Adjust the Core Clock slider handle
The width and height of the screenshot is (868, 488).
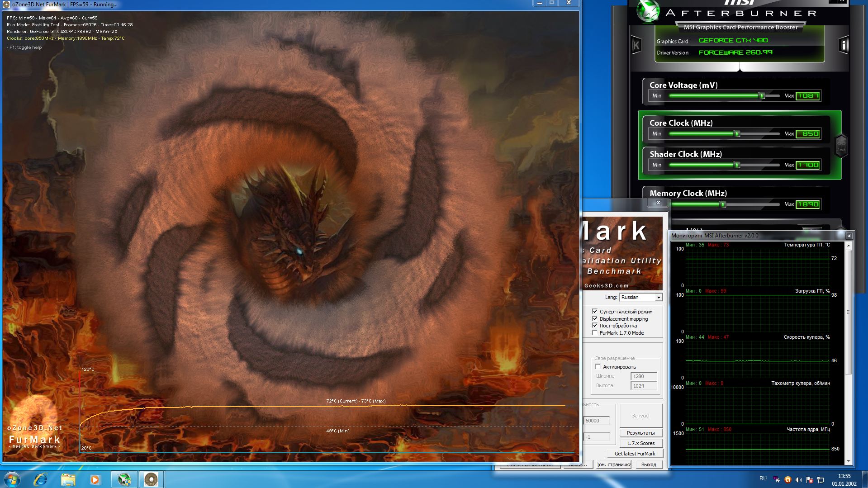click(737, 134)
